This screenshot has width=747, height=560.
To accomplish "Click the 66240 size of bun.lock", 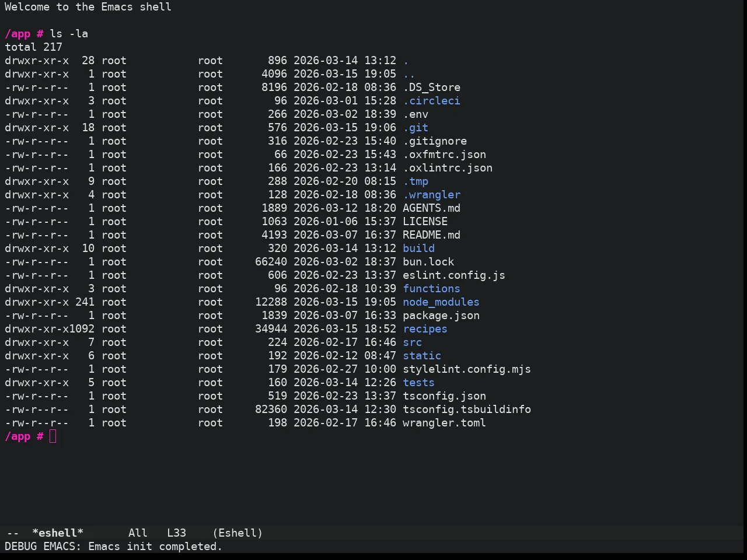I will tap(271, 262).
